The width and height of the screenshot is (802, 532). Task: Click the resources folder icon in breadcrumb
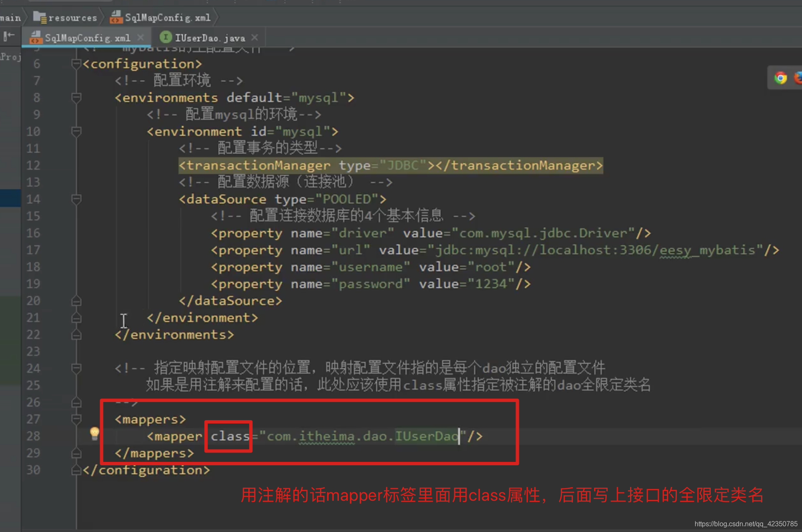coord(40,17)
